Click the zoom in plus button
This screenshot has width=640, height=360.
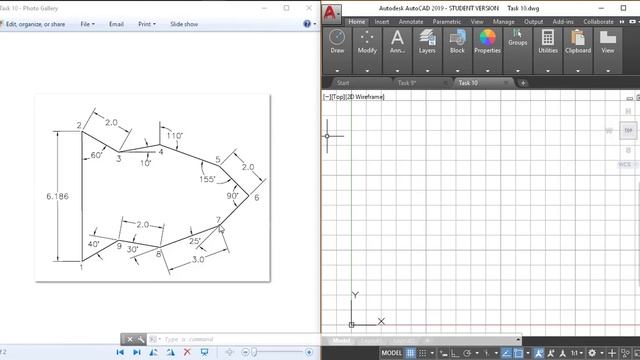coord(309,352)
